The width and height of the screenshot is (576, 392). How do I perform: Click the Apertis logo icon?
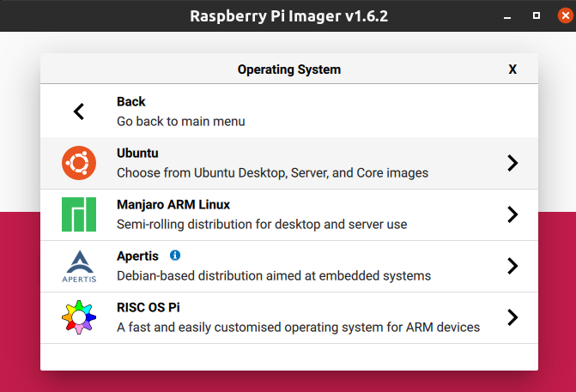coord(79,267)
